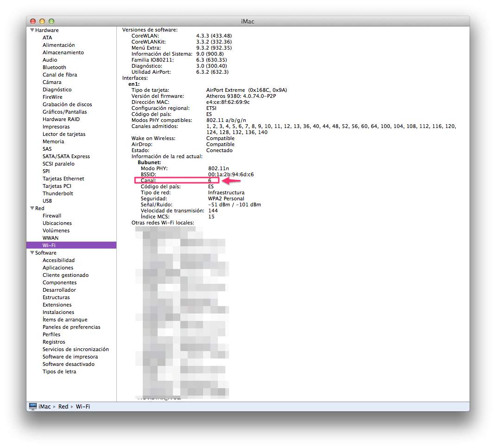Screen dimensions: 496x448
Task: Click the Señal/Ruido -51 dBm value
Action: (235, 205)
